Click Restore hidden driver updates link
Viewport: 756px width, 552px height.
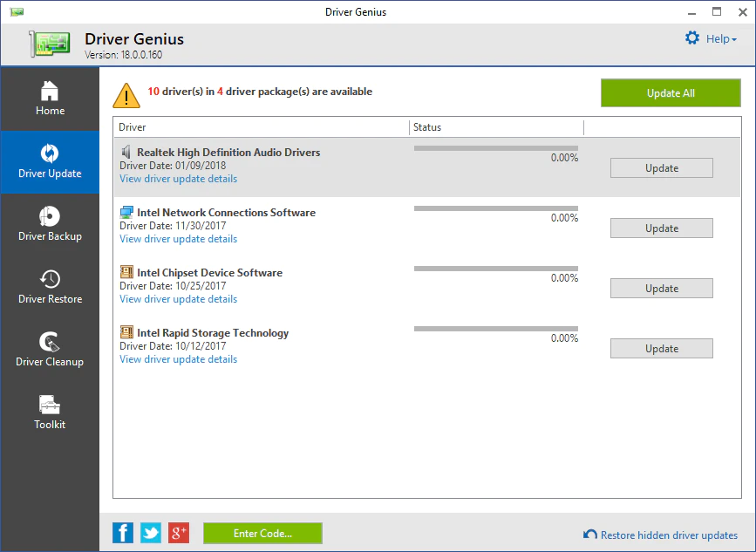(669, 535)
